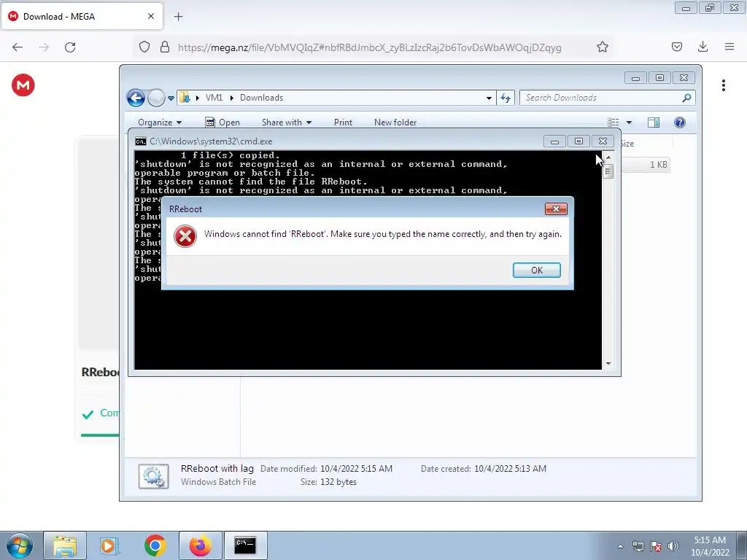Expand the More options arrow next to the view icon
This screenshot has width=747, height=560.
coord(629,122)
